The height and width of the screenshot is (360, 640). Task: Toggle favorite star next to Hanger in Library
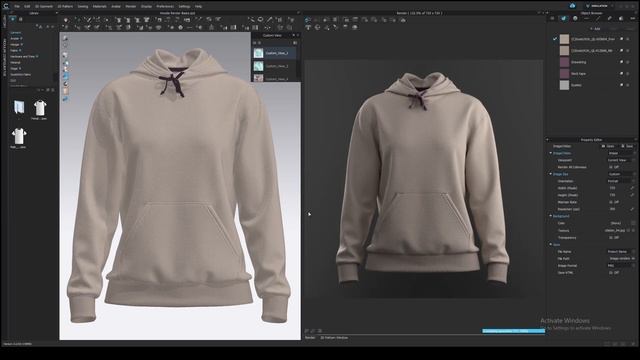tap(22, 44)
